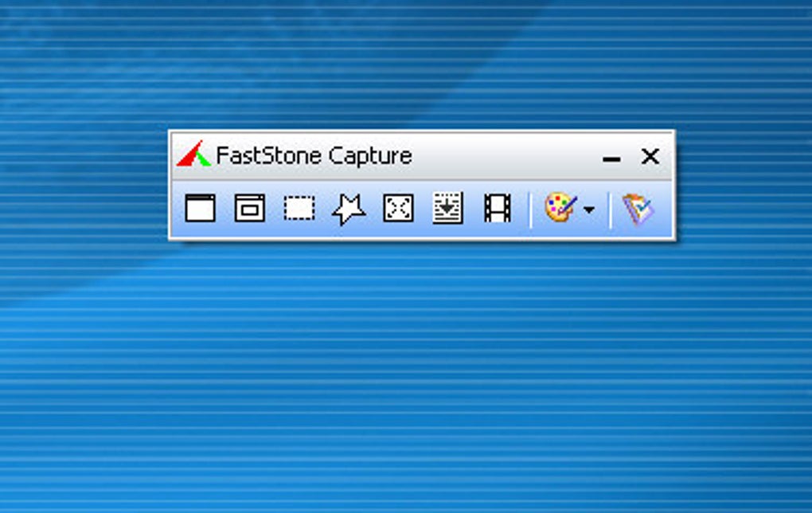Screen dimensions: 812x513
Task: Activate Capture Rectangular Region tool
Action: click(x=299, y=209)
